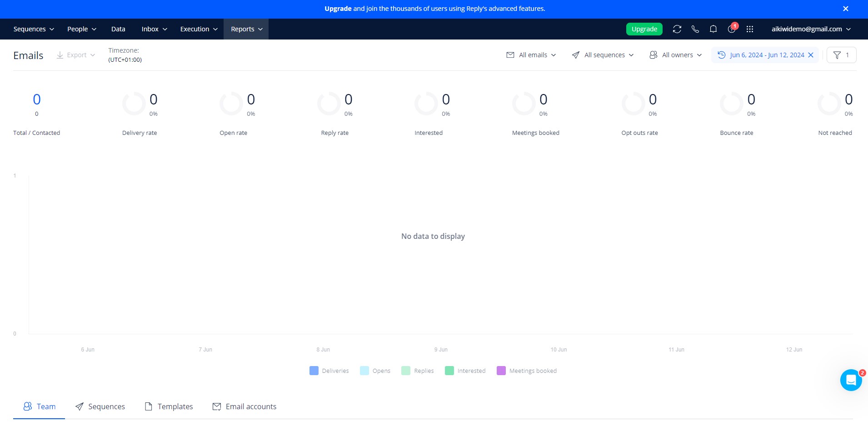This screenshot has height=426, width=868.
Task: Expand the All sequences filter
Action: 603,55
